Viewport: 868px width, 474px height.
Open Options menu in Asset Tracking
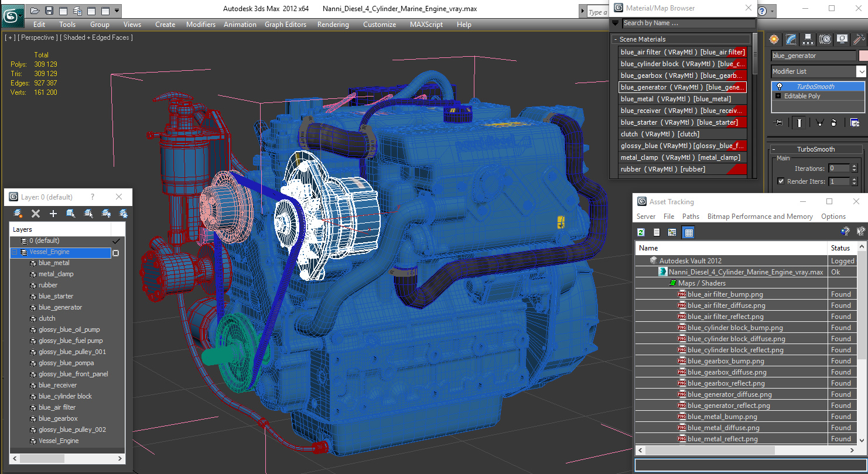[833, 217]
